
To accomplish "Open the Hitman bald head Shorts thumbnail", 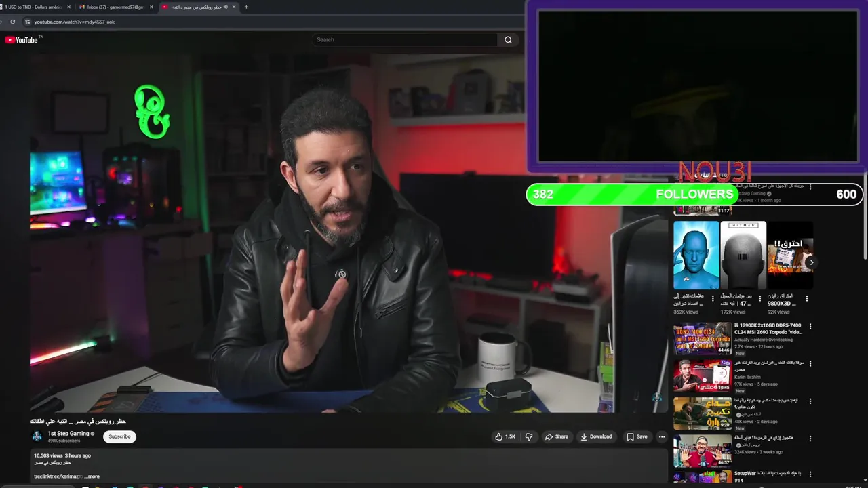I will point(743,256).
